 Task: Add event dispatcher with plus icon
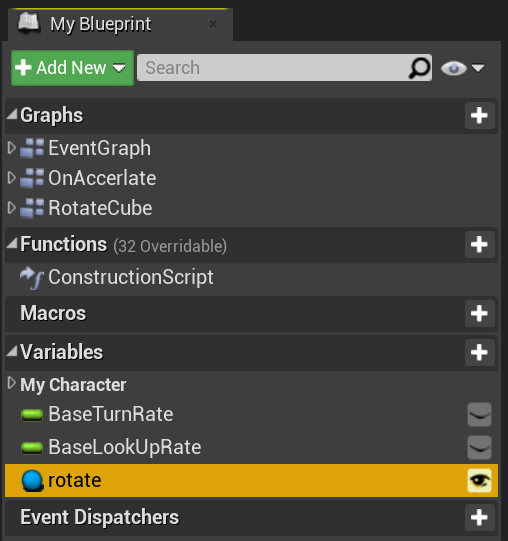(x=479, y=518)
